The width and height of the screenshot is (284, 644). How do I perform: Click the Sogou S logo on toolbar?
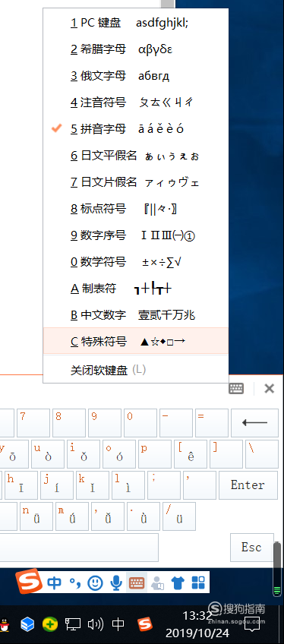tap(30, 581)
